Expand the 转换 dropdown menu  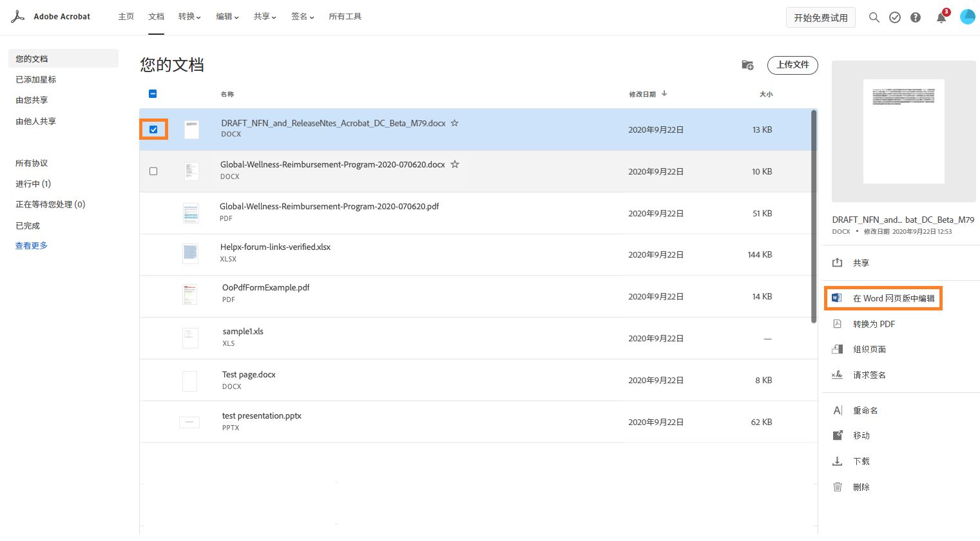click(x=189, y=17)
